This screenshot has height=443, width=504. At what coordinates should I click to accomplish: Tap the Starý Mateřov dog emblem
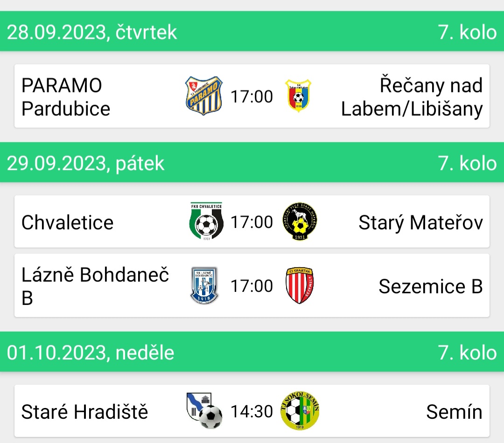point(300,221)
